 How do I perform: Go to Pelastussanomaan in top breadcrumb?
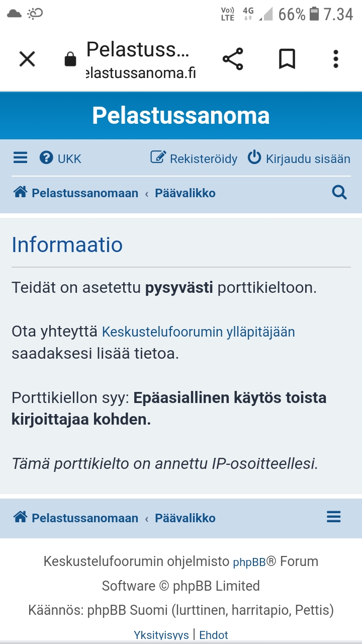click(x=76, y=193)
